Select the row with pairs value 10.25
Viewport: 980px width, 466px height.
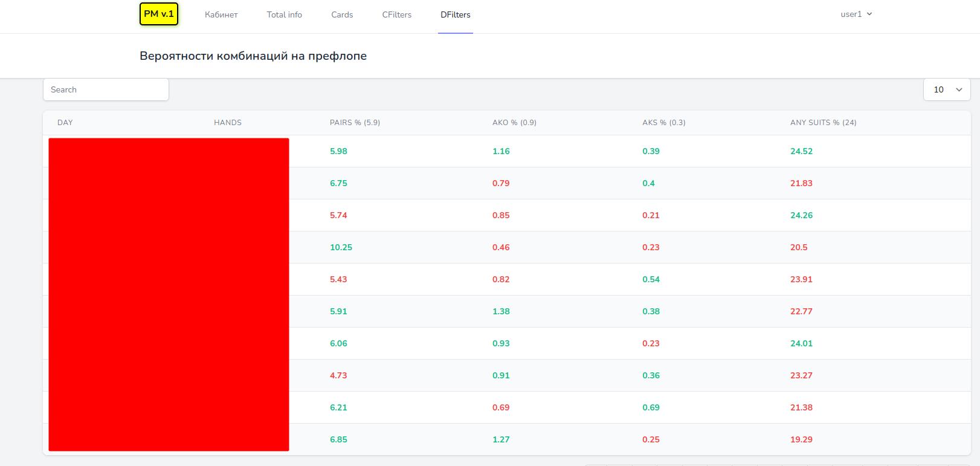pos(507,247)
